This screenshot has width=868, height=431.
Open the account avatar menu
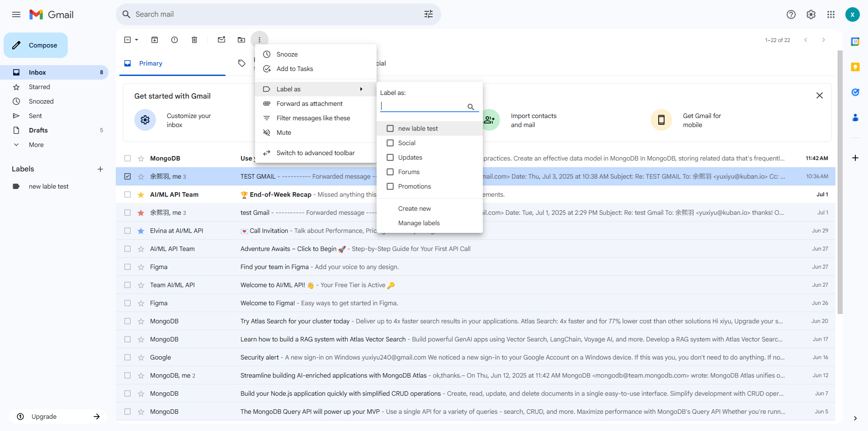tap(852, 14)
